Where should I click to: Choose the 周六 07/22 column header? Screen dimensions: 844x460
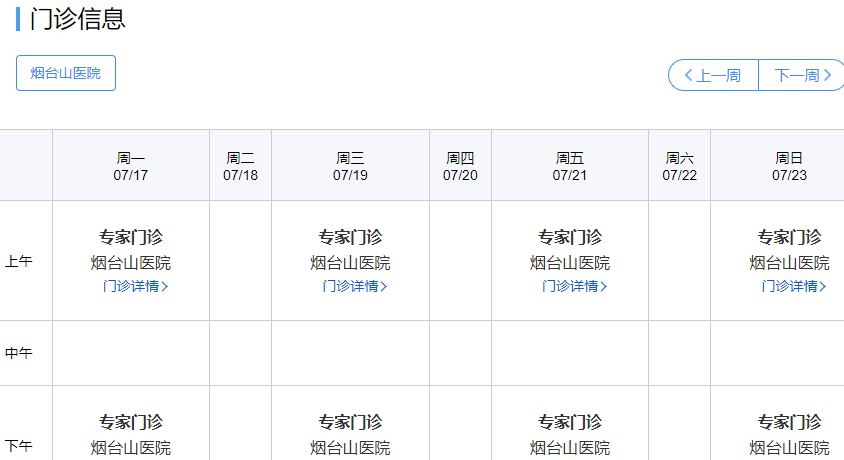pyautogui.click(x=679, y=166)
